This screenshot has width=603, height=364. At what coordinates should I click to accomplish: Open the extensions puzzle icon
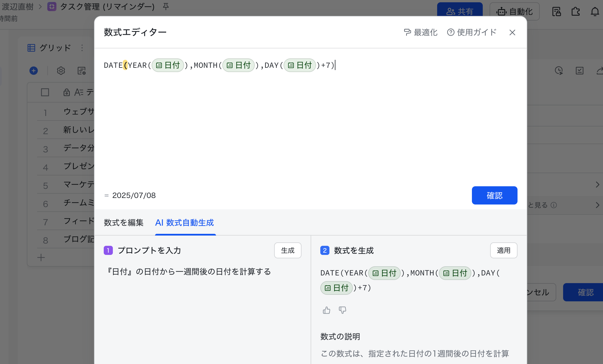(575, 11)
